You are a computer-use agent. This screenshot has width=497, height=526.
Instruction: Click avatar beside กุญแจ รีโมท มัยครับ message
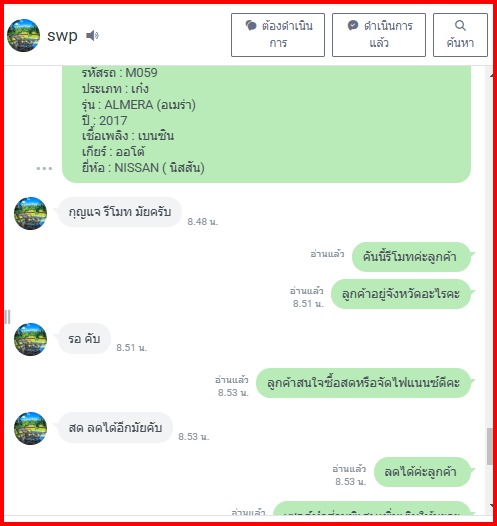pyautogui.click(x=31, y=213)
